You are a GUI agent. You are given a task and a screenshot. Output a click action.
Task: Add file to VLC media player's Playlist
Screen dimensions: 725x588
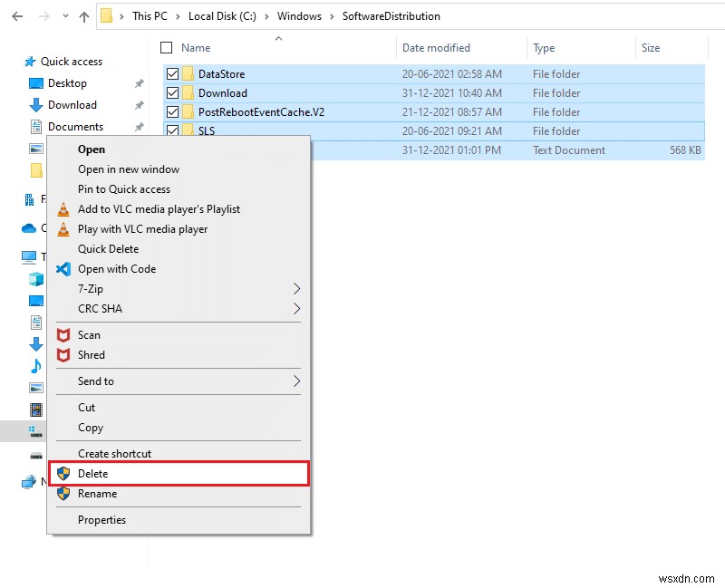pyautogui.click(x=159, y=209)
